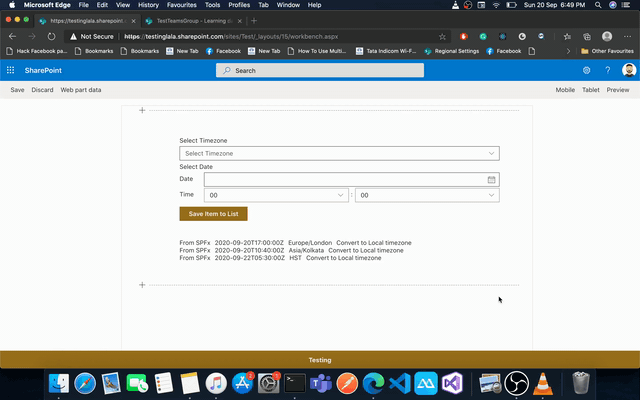Open OBS Studio from the Dock

click(x=517, y=384)
